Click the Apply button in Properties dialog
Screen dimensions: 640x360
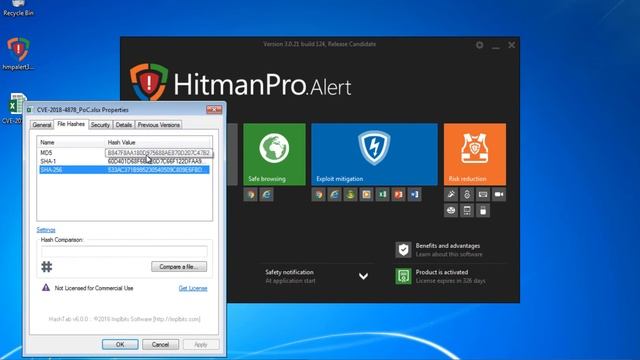click(200, 344)
